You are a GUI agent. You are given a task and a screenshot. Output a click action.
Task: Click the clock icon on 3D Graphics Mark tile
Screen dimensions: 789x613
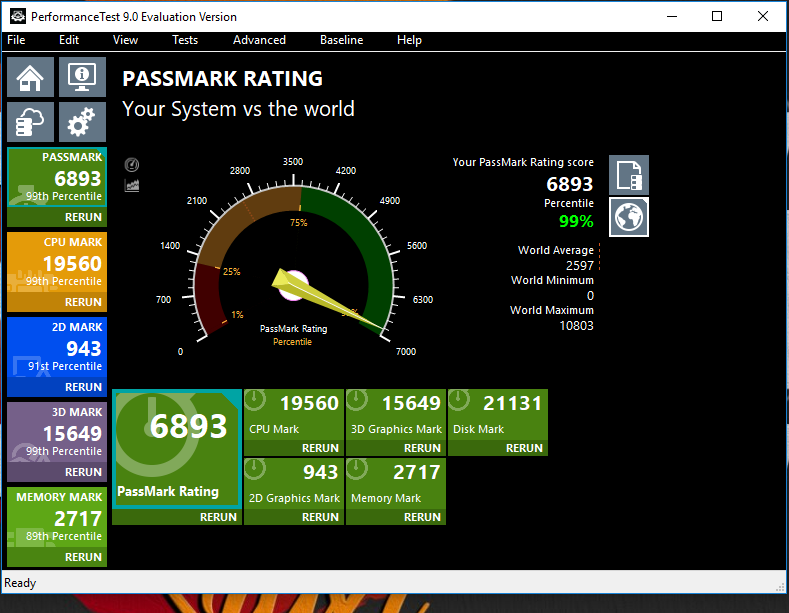click(x=357, y=400)
